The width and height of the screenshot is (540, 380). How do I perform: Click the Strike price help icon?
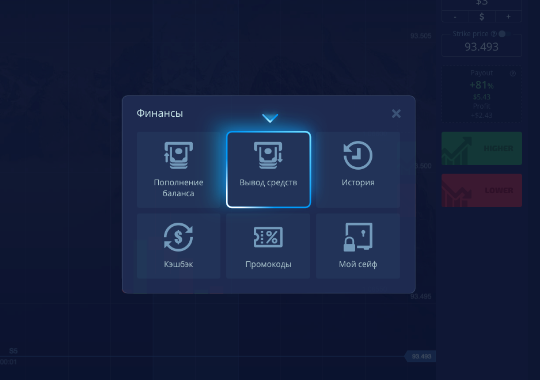tap(494, 34)
